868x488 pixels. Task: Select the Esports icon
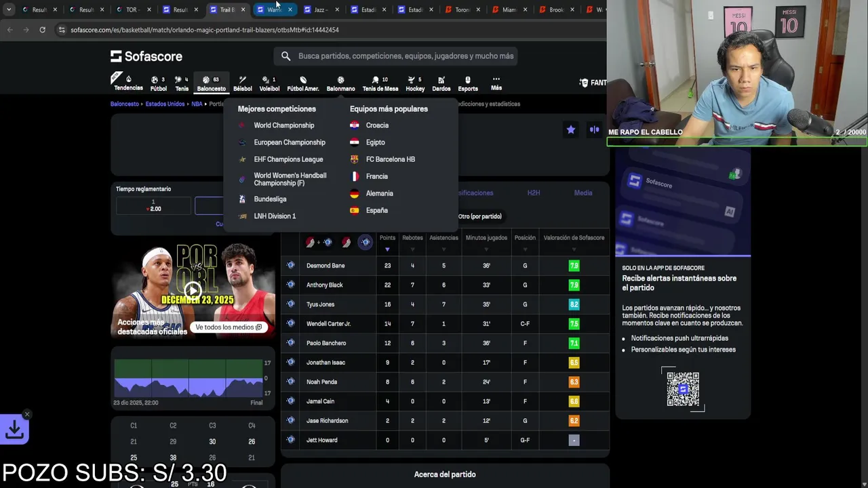468,83
